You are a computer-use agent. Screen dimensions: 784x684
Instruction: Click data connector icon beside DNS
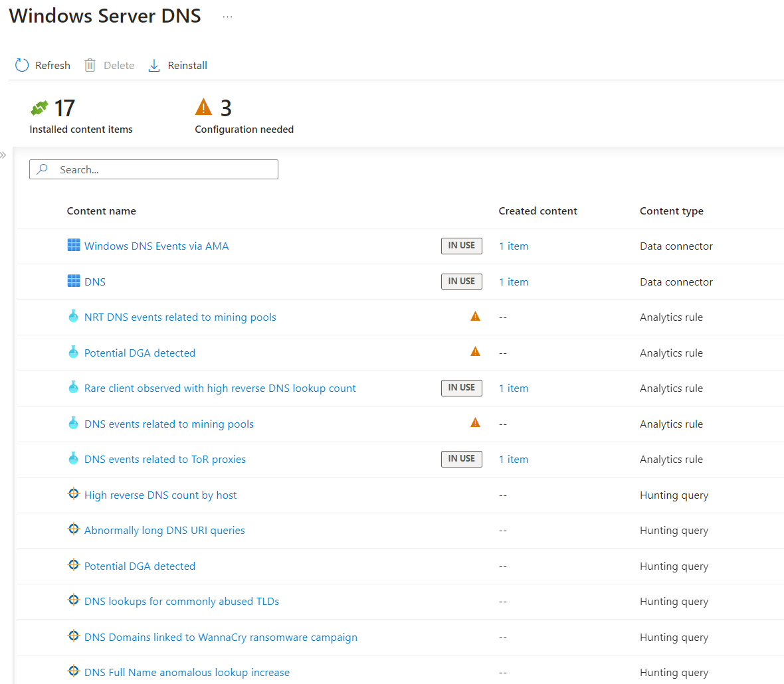pos(74,281)
